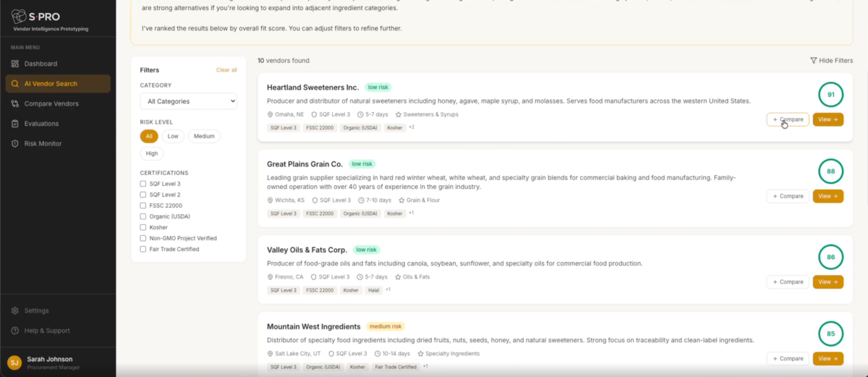Click the Clear all filters link
Image resolution: width=868 pixels, height=377 pixels.
coord(226,70)
